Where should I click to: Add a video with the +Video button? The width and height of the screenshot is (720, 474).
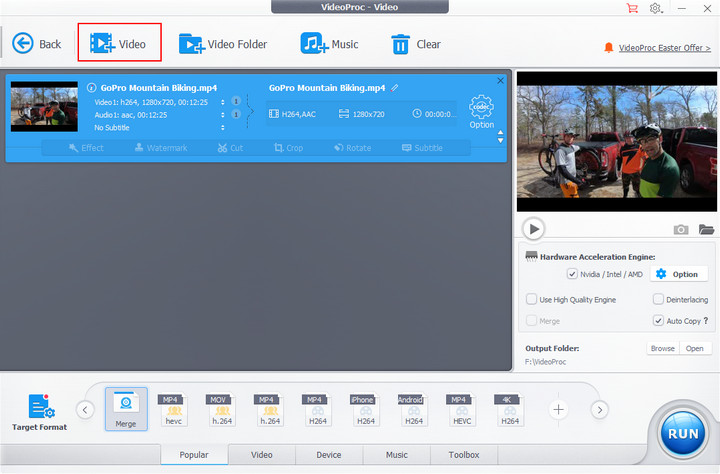click(118, 44)
